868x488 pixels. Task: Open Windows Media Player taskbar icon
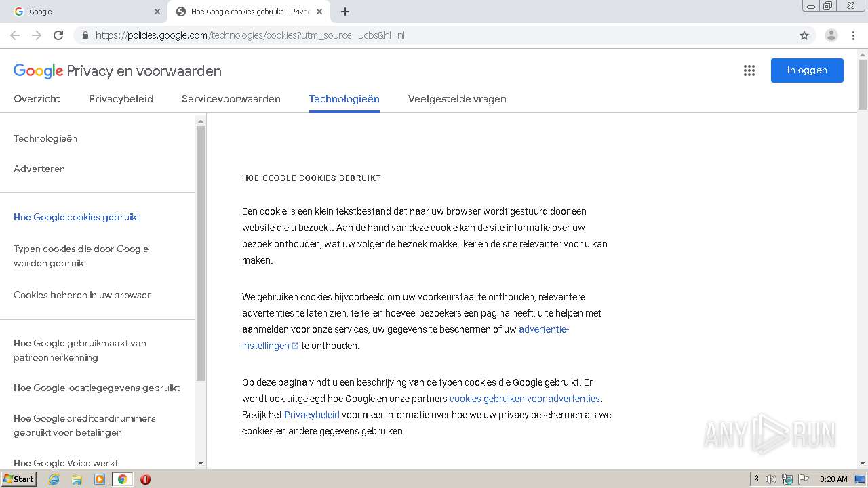coord(100,479)
